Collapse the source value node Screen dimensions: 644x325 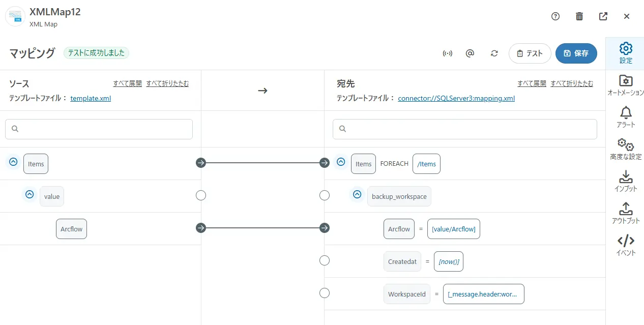coord(30,194)
